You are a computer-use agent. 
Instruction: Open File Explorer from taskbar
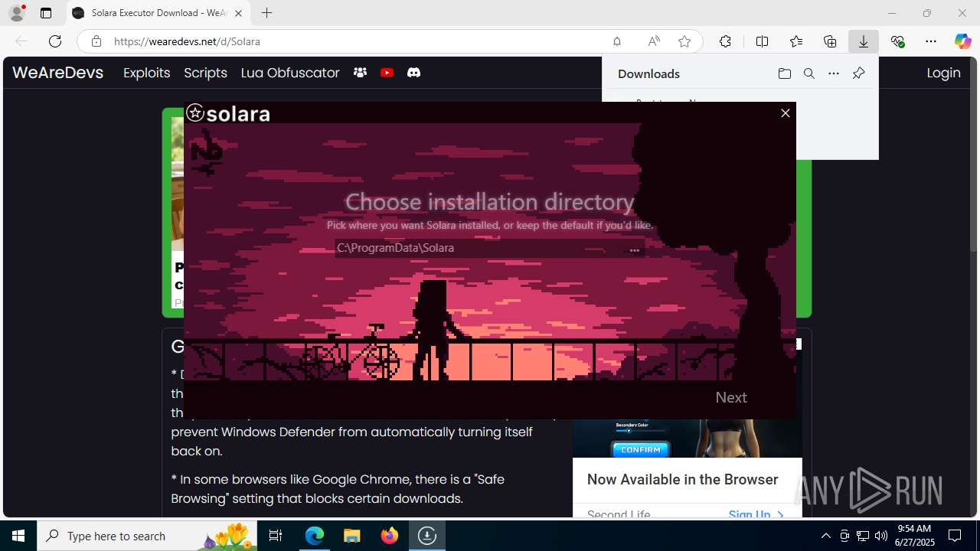coord(352,536)
